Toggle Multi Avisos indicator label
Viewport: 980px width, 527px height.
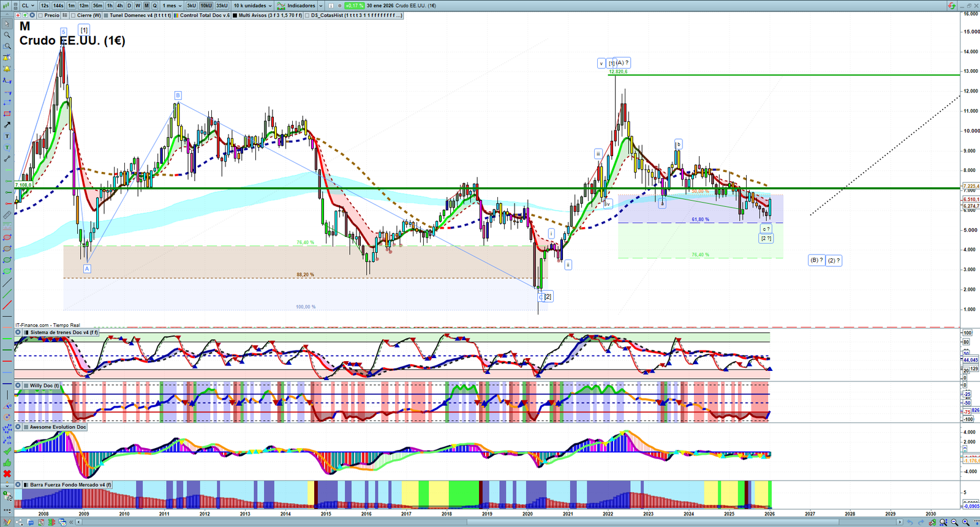267,15
